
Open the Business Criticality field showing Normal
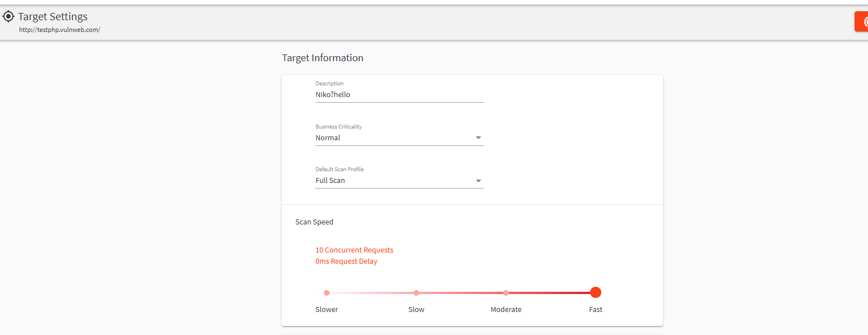(392, 138)
